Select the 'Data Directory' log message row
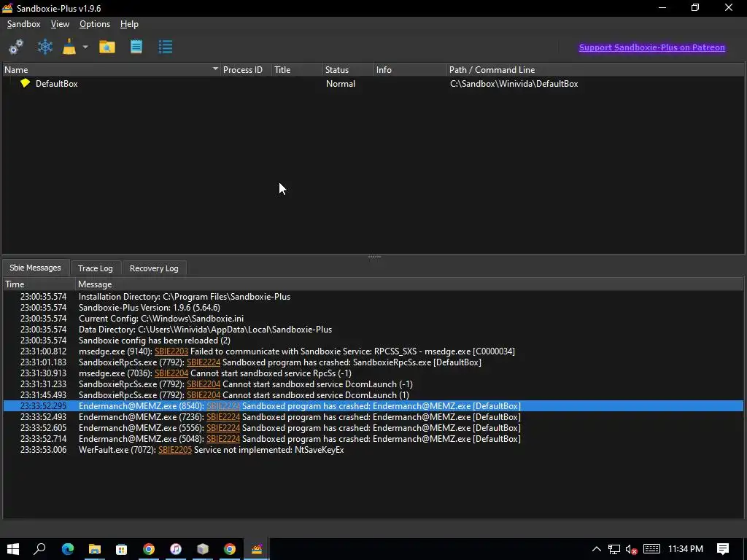This screenshot has height=560, width=747. tap(373, 330)
